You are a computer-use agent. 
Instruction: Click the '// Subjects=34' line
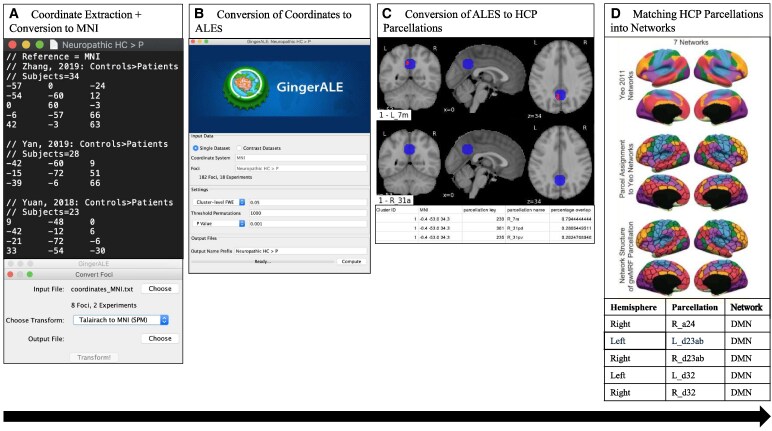43,76
